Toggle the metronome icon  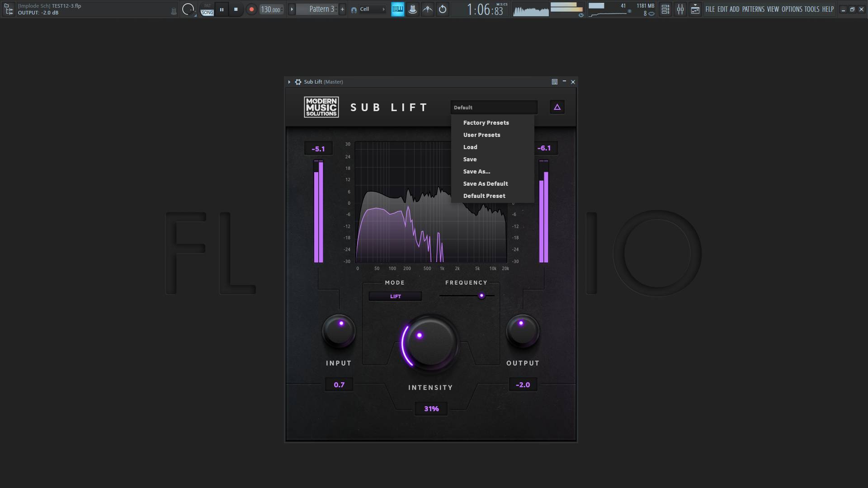click(x=412, y=9)
